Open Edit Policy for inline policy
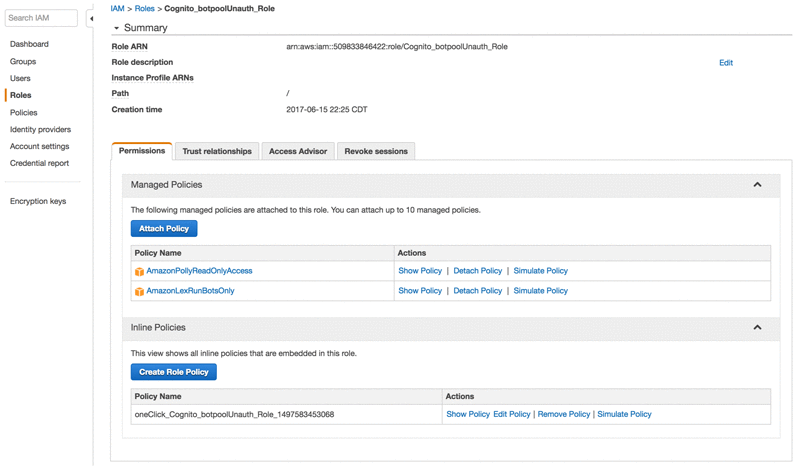 click(x=512, y=414)
